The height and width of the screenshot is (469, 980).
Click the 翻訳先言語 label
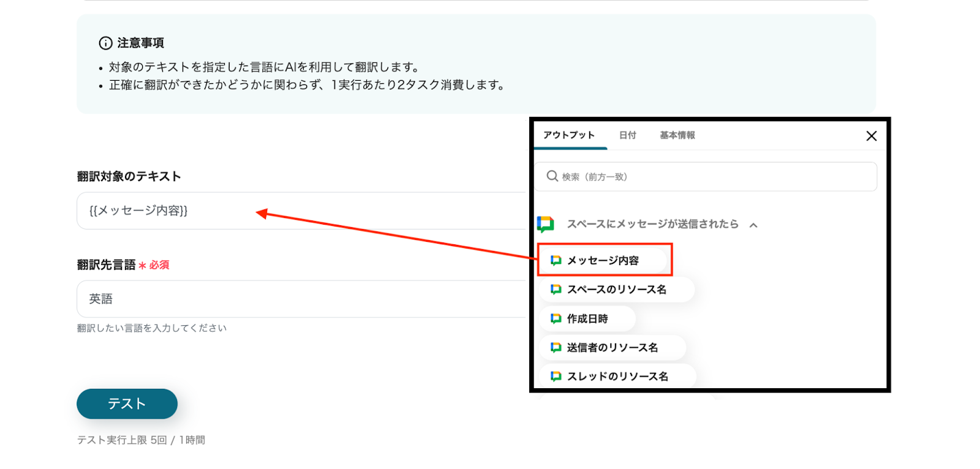point(106,265)
